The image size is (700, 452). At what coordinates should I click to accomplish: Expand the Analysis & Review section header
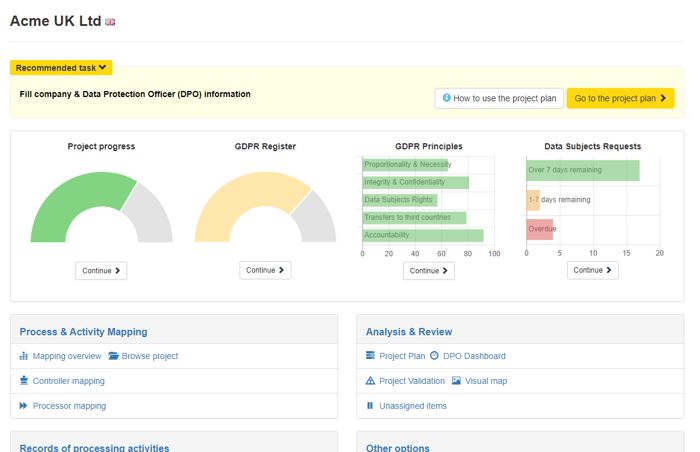click(x=409, y=332)
